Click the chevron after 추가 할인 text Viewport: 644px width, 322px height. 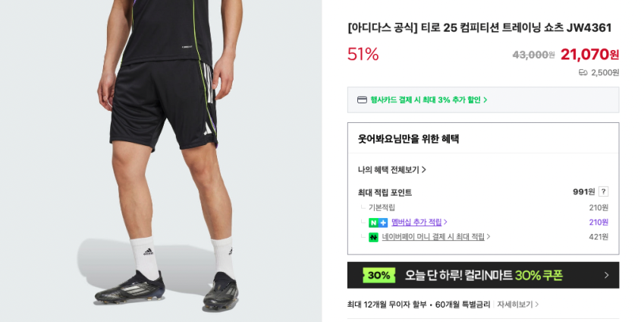pos(485,100)
